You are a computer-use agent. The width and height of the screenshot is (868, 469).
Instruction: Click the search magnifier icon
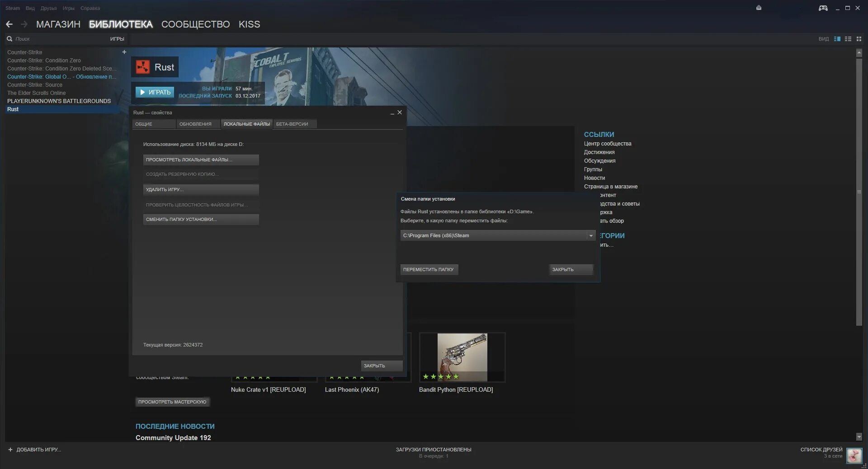(9, 39)
